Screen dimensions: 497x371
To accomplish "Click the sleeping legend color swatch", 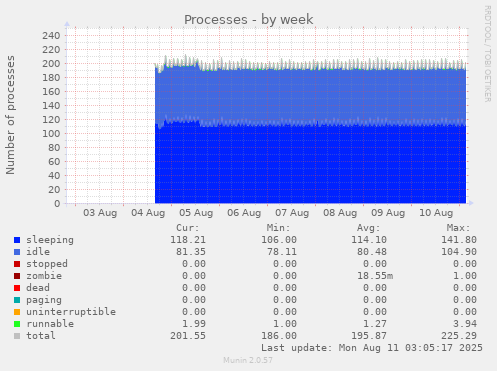I will click(17, 240).
